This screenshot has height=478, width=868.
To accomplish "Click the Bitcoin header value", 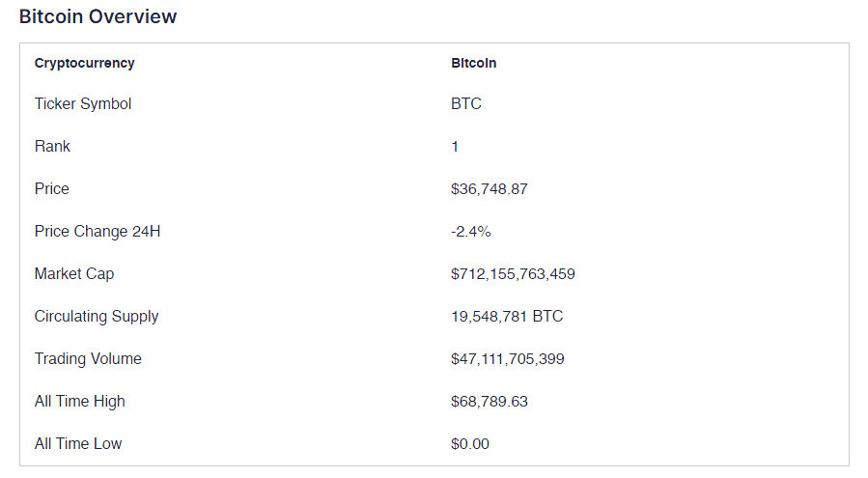I will (473, 64).
